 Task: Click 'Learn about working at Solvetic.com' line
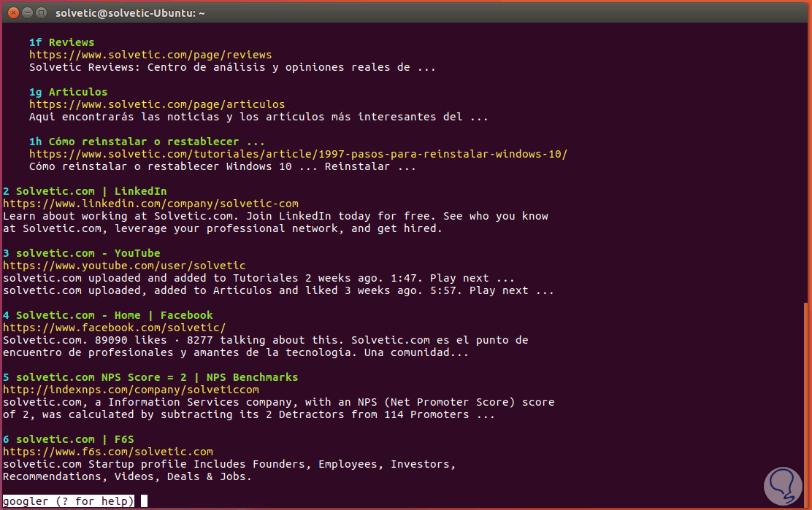pos(275,216)
